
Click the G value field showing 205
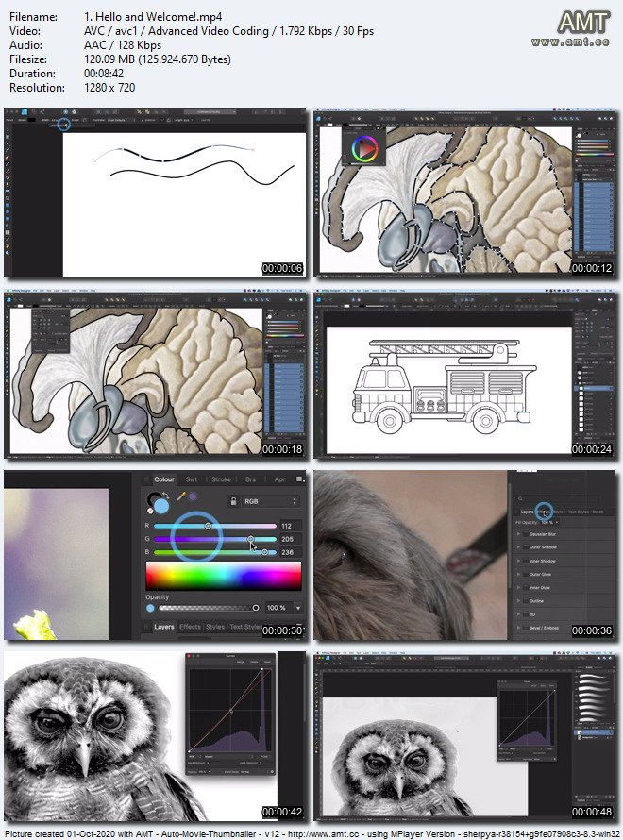[290, 540]
